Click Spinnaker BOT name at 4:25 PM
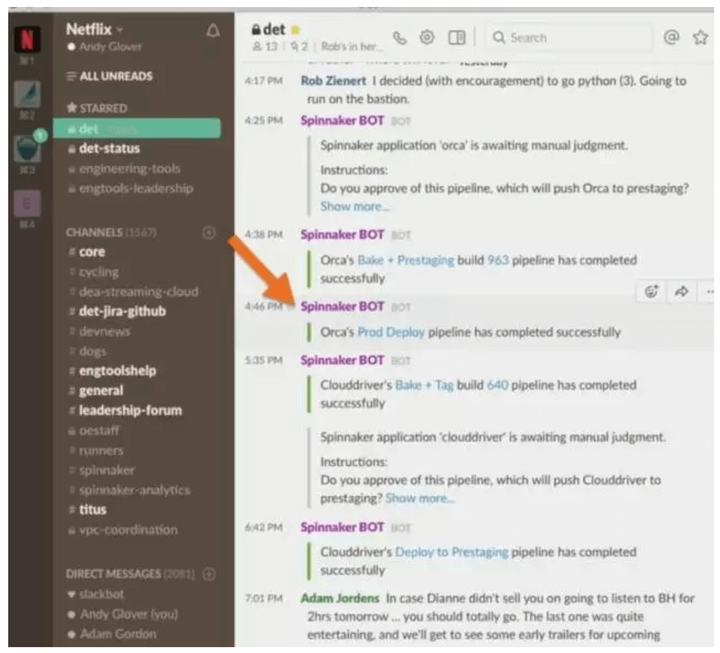This screenshot has width=720, height=653. coord(342,120)
